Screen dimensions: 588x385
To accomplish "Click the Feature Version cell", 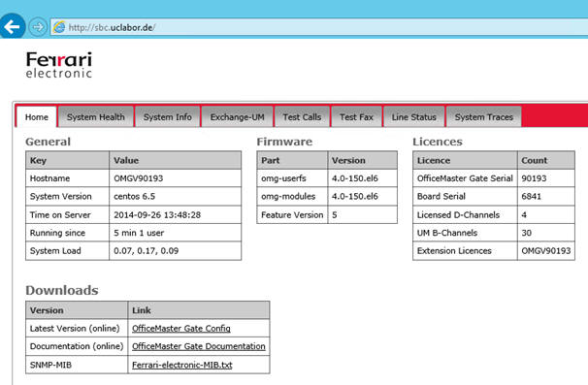I will [x=292, y=215].
